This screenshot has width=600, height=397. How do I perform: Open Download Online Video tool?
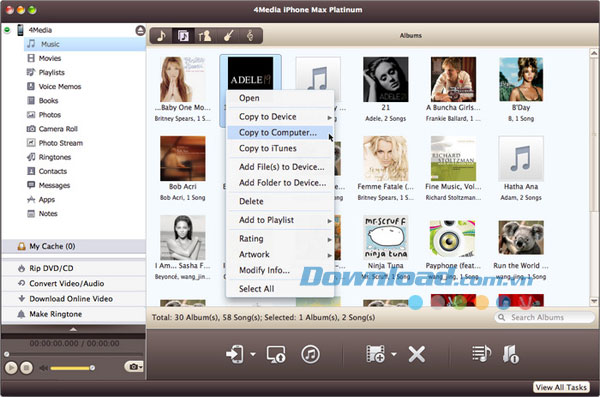[73, 299]
